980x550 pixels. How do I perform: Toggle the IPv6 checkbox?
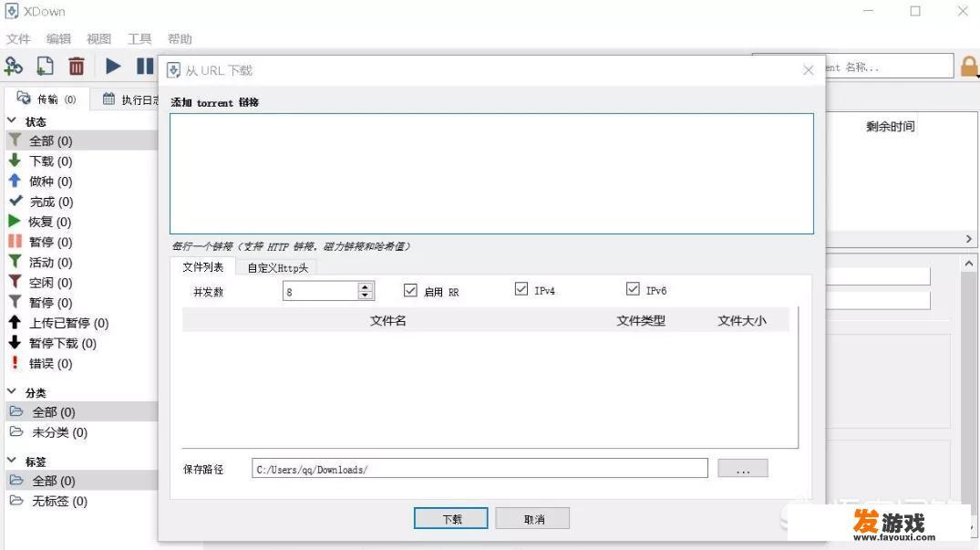633,289
